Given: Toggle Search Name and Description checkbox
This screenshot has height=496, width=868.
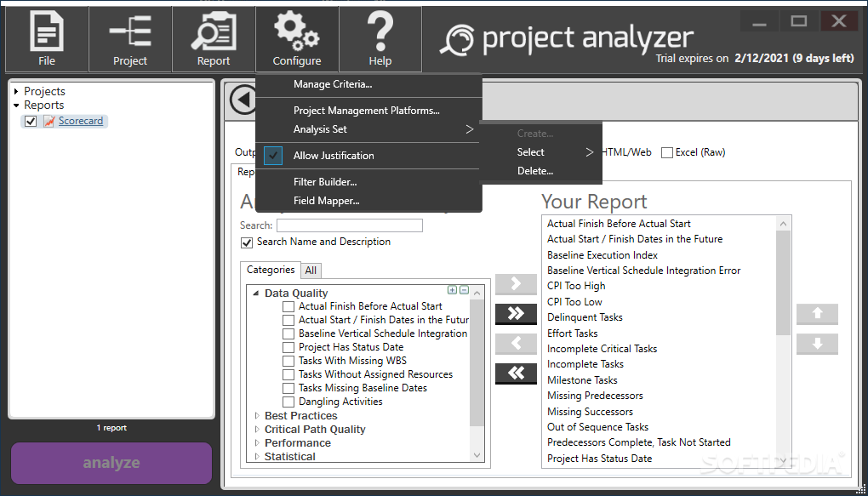Looking at the screenshot, I should (246, 242).
